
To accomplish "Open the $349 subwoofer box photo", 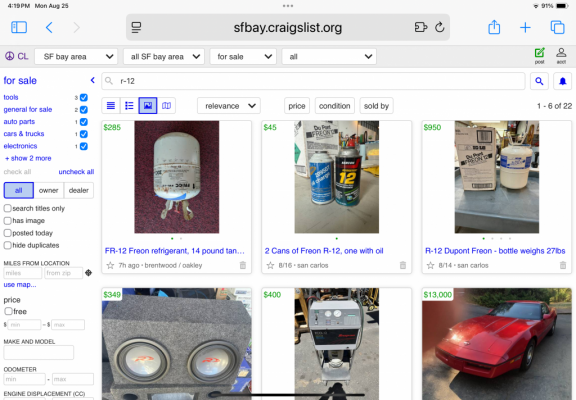I will point(177,344).
